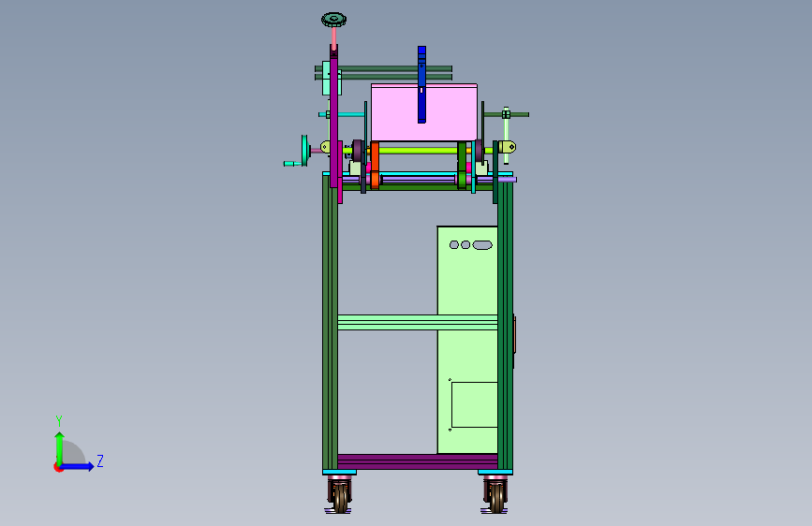
Task: Select the yellow-green horizontal shaft
Action: [x=417, y=151]
